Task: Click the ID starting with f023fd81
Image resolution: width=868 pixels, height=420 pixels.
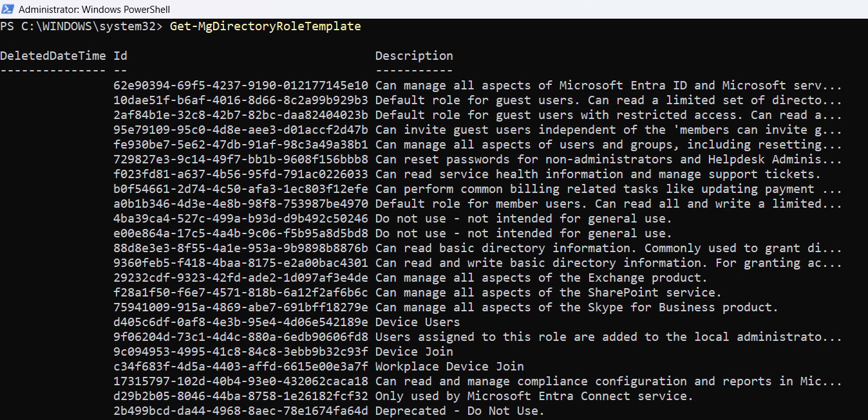Action: coord(241,174)
